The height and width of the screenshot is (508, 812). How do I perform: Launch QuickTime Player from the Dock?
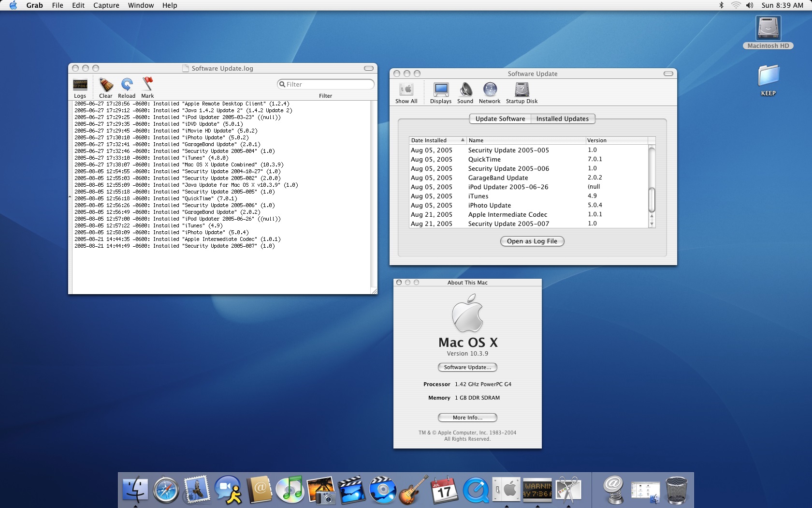(x=476, y=490)
